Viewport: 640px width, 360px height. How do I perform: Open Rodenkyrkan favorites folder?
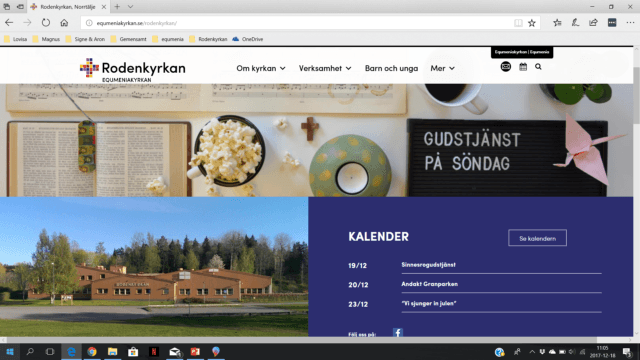coord(208,39)
